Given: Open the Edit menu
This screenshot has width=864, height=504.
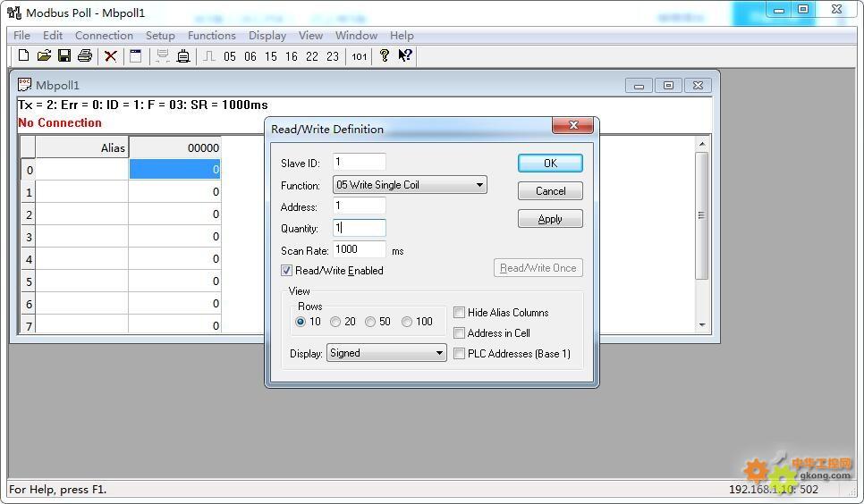Looking at the screenshot, I should (x=53, y=35).
